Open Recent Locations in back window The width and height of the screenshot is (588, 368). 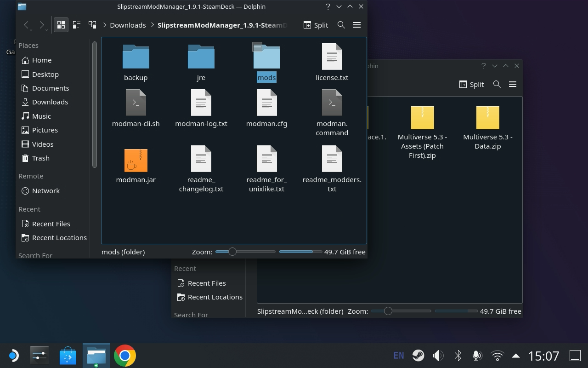[x=209, y=297]
